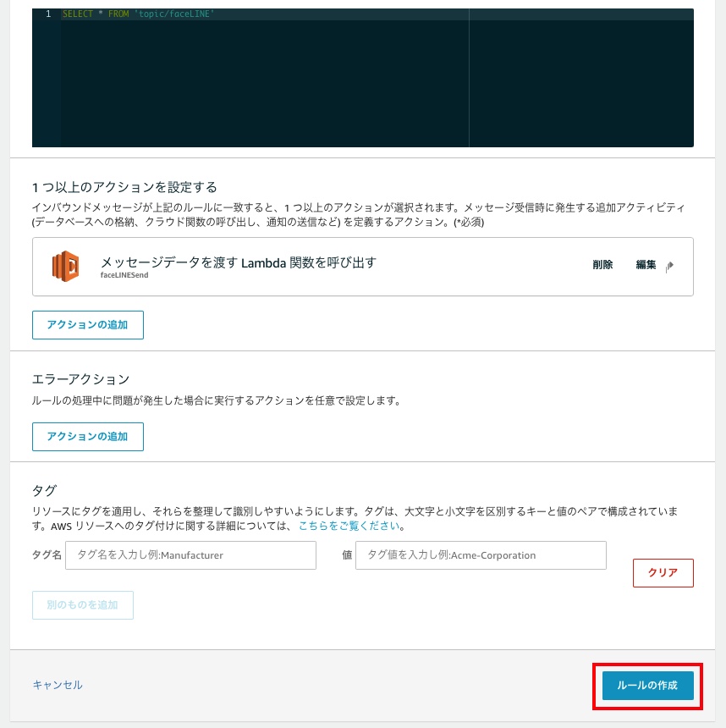726x728 pixels.
Task: Click 削除 to remove the Lambda action
Action: tap(602, 264)
